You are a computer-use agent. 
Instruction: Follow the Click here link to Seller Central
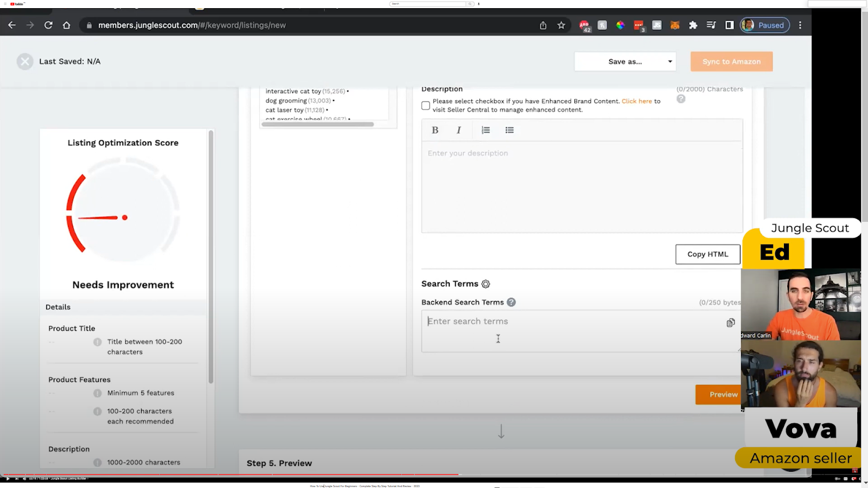point(637,101)
